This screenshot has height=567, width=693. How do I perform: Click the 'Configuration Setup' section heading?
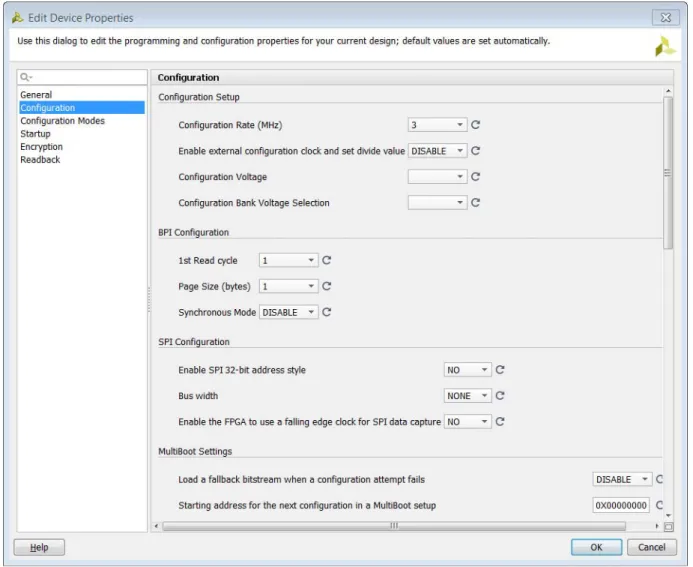[x=199, y=97]
